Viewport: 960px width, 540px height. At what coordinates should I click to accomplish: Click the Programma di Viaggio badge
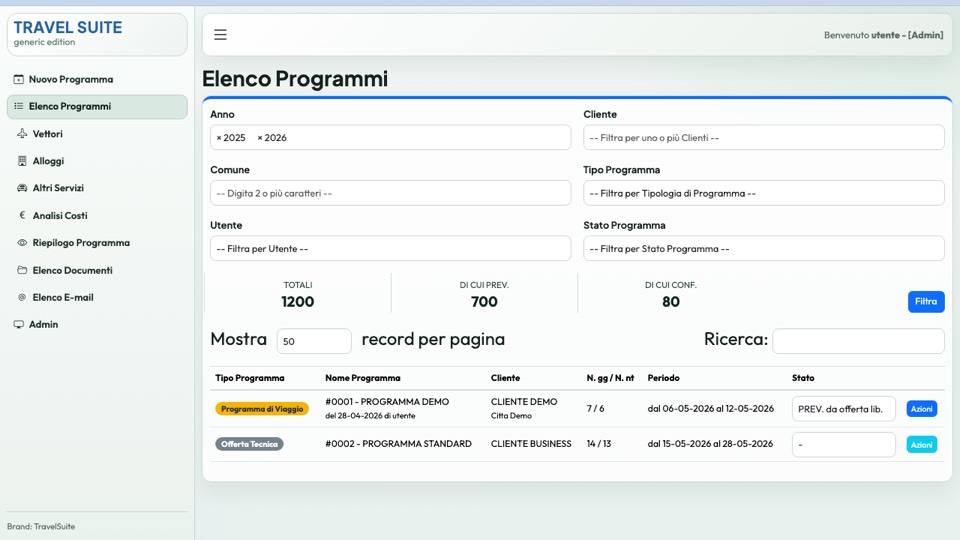click(262, 409)
